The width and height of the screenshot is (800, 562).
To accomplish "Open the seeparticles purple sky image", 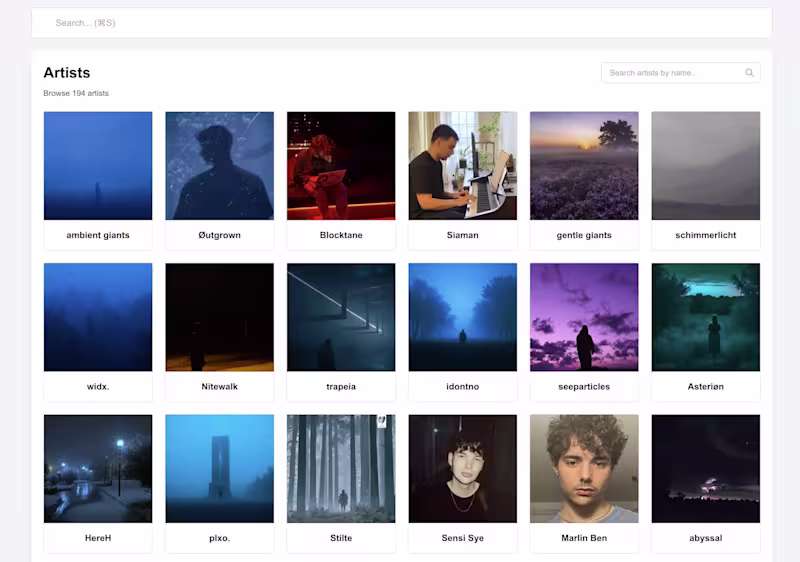I will (x=584, y=317).
